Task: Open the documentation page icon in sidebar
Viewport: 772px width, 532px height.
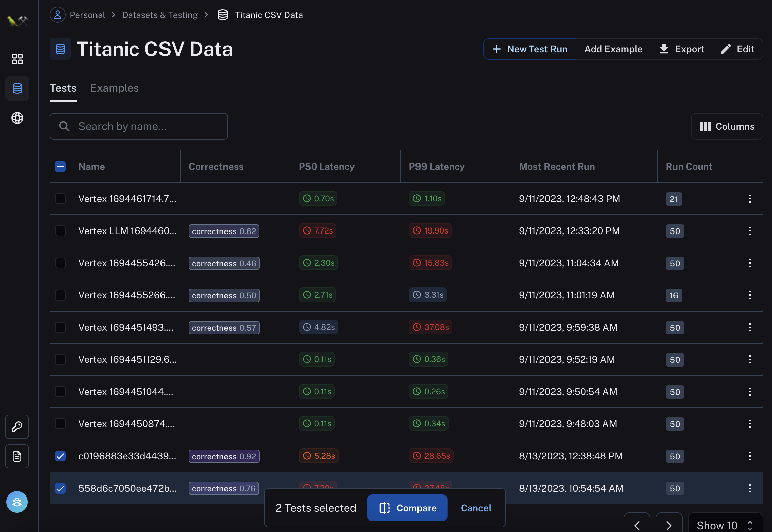Action: click(x=17, y=456)
